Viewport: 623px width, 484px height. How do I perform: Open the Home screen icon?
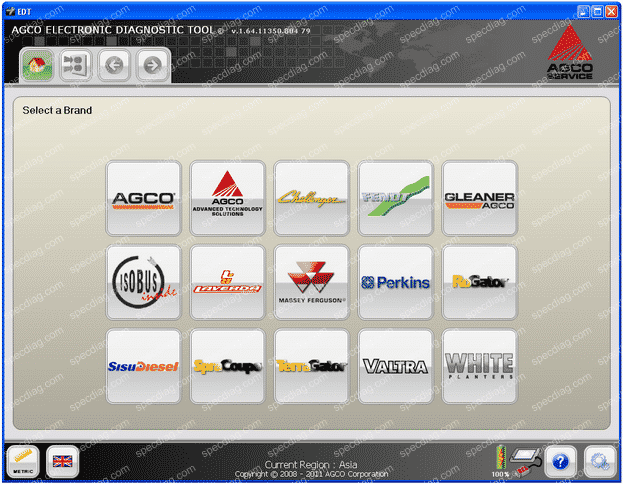[x=37, y=65]
